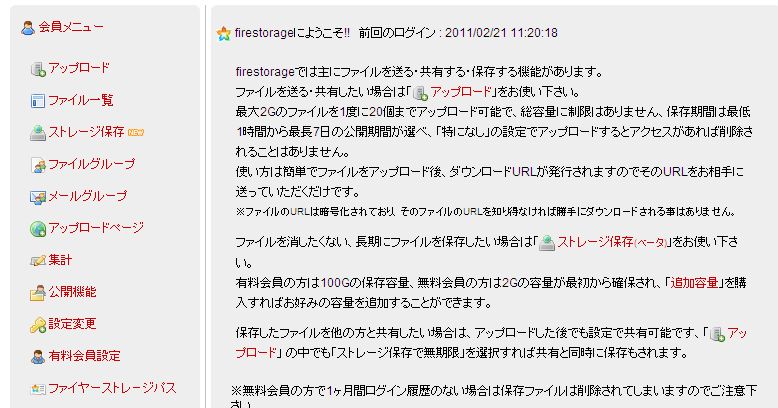Screen dimensions: 778x408
Task: Go to the 有料会員設定 menu item
Action: point(84,355)
